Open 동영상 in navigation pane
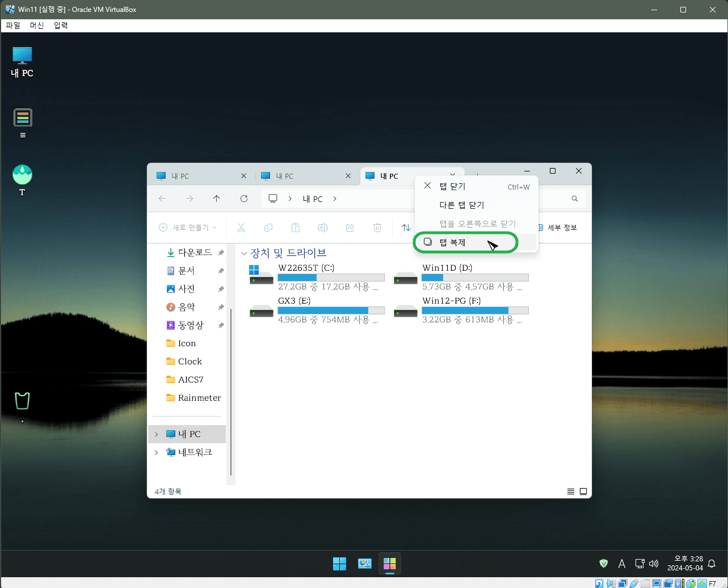This screenshot has width=728, height=588. pos(191,325)
